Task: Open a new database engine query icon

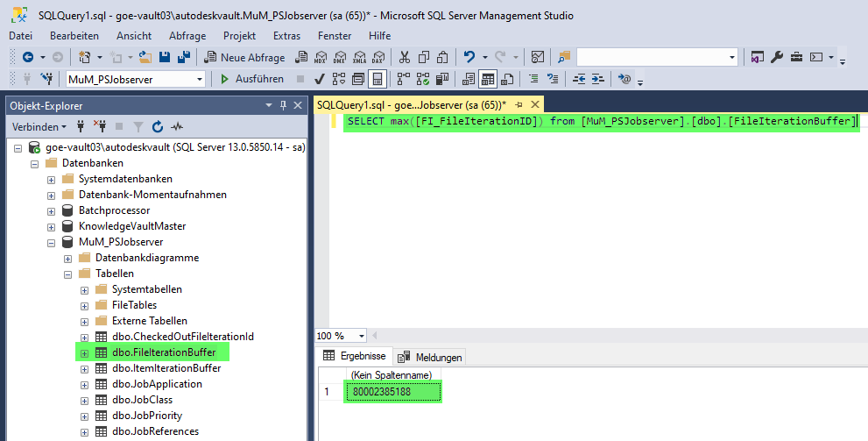Action: tap(301, 57)
